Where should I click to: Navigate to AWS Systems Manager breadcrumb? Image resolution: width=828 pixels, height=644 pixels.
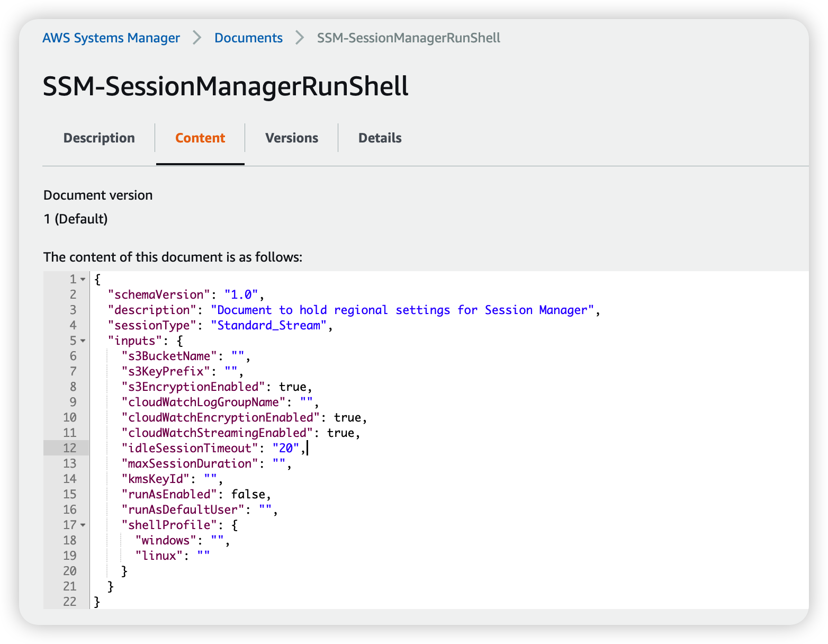(111, 38)
